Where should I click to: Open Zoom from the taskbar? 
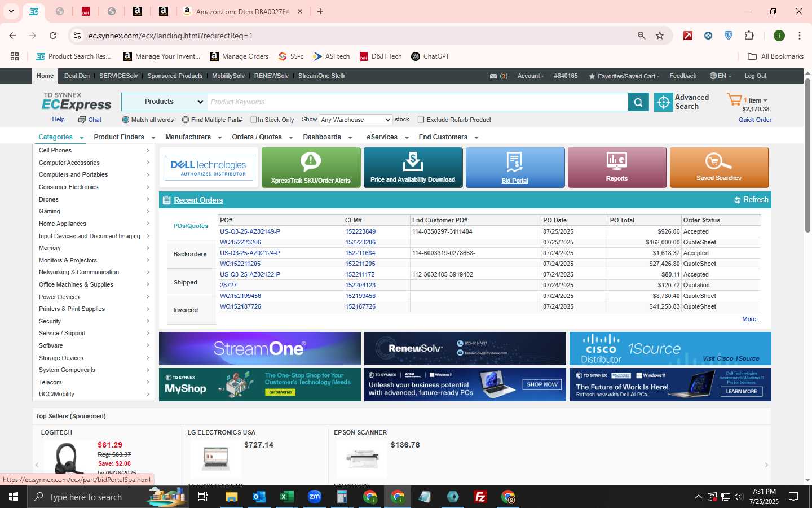(x=315, y=497)
